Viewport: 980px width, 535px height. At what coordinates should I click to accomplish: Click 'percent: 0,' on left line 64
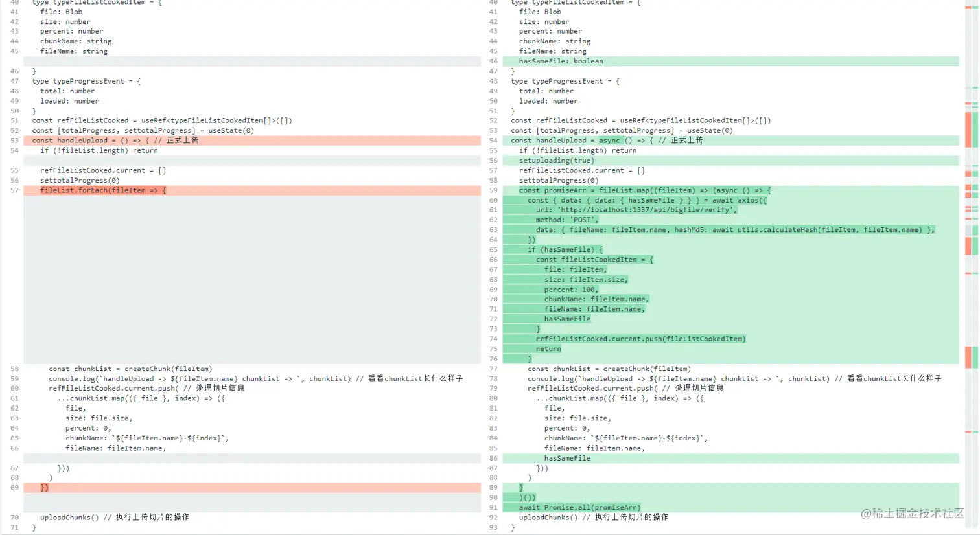pyautogui.click(x=88, y=428)
